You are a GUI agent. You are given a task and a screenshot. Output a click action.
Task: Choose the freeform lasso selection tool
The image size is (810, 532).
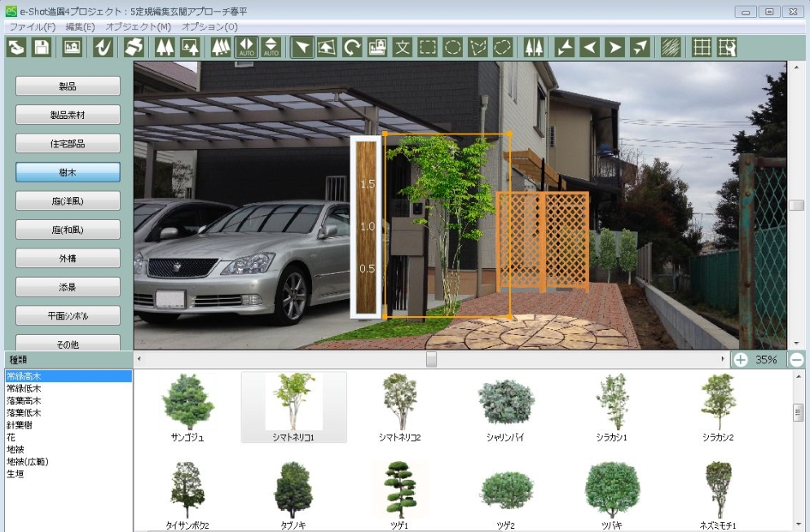point(503,47)
